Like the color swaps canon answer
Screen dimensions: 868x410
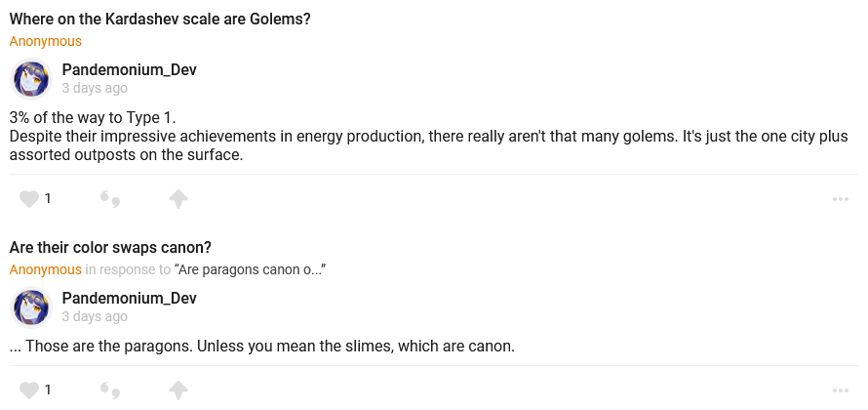click(x=29, y=390)
